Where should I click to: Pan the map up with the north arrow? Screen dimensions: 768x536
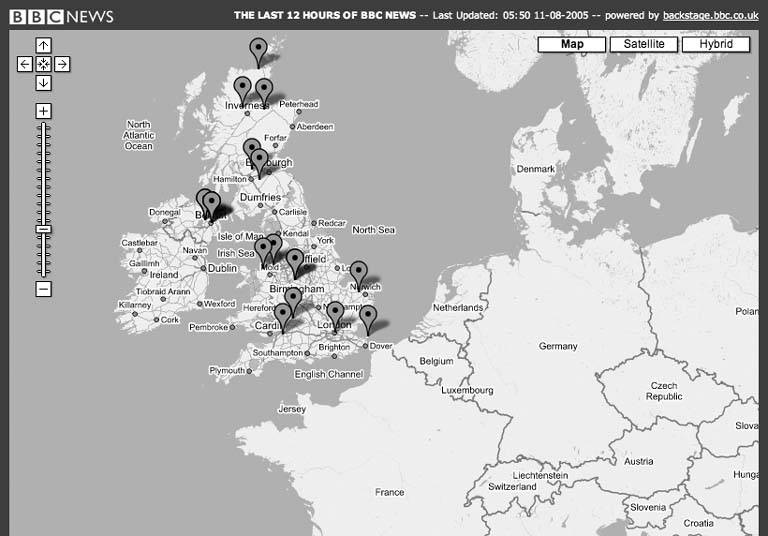point(43,45)
